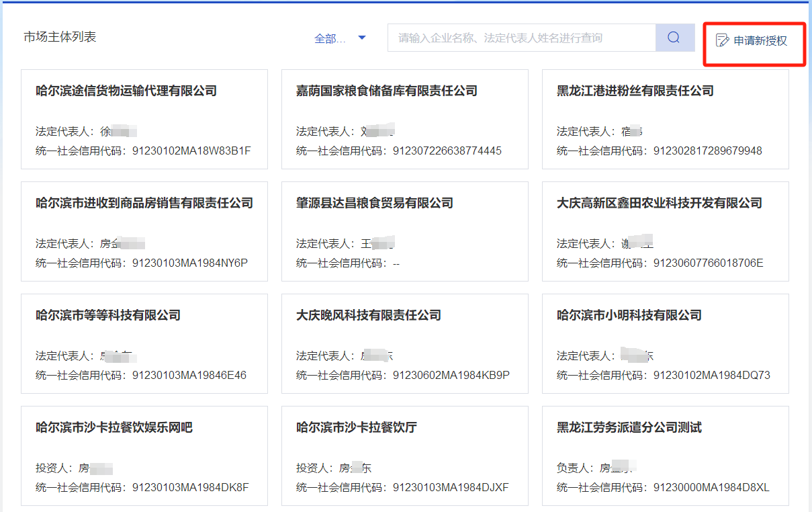812x512 pixels.
Task: Select 哈尔滨途信货物运输代理有限公司 card
Action: pos(144,119)
